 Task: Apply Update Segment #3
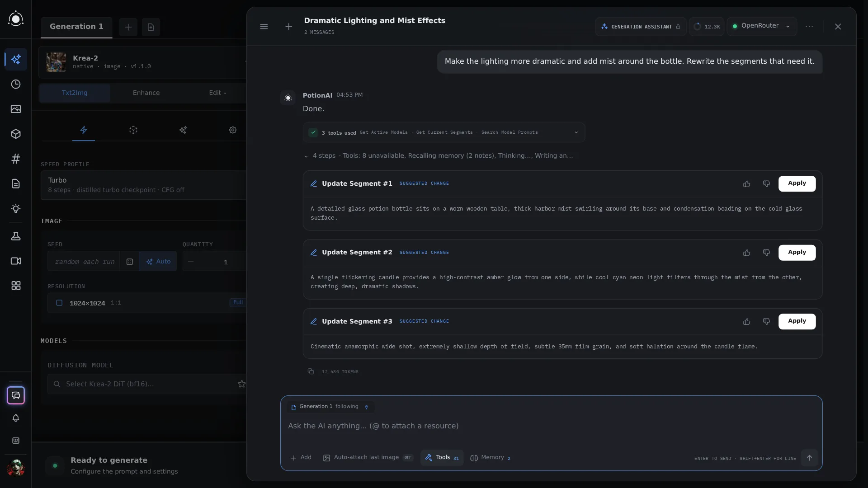(x=797, y=321)
